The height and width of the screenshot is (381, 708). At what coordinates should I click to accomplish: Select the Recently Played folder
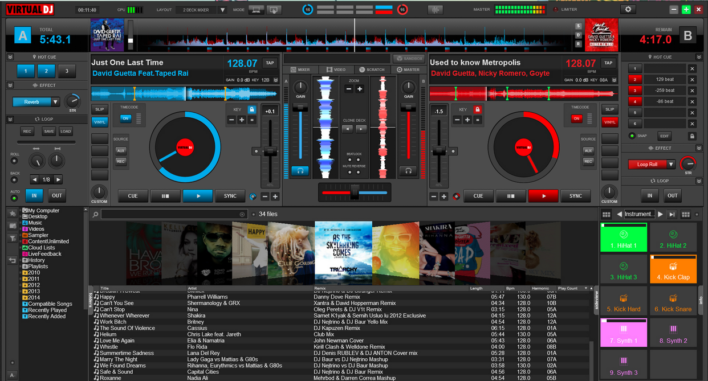click(44, 310)
